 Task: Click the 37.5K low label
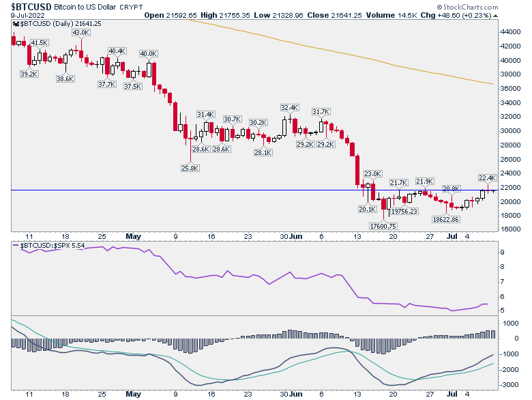pyautogui.click(x=133, y=86)
